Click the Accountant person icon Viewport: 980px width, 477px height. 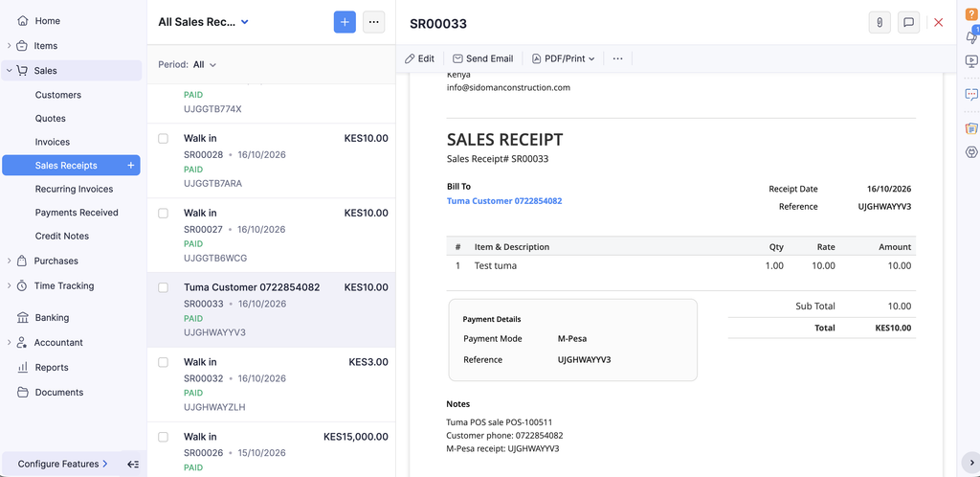tap(23, 343)
